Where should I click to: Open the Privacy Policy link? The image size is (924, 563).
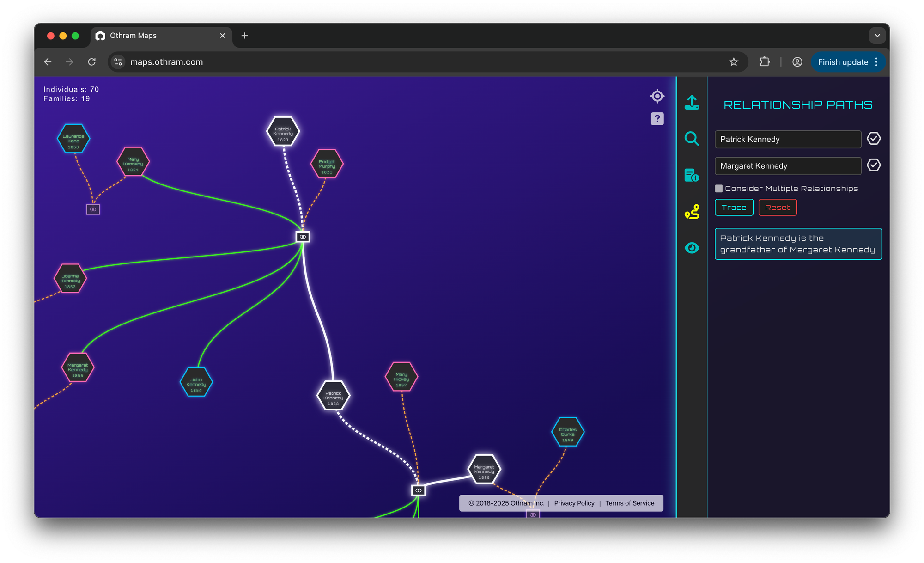tap(574, 503)
